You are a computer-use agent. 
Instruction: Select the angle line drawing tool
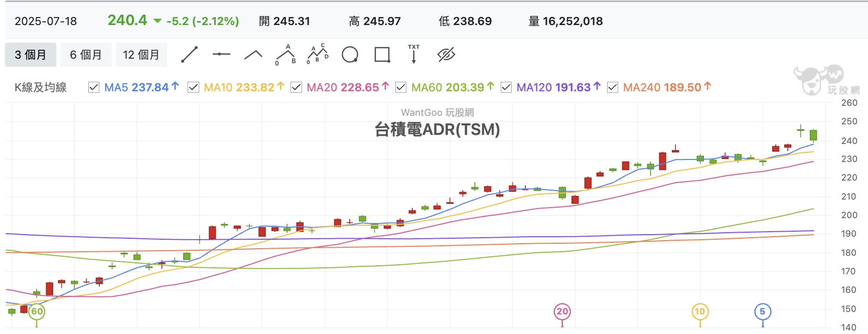click(253, 55)
